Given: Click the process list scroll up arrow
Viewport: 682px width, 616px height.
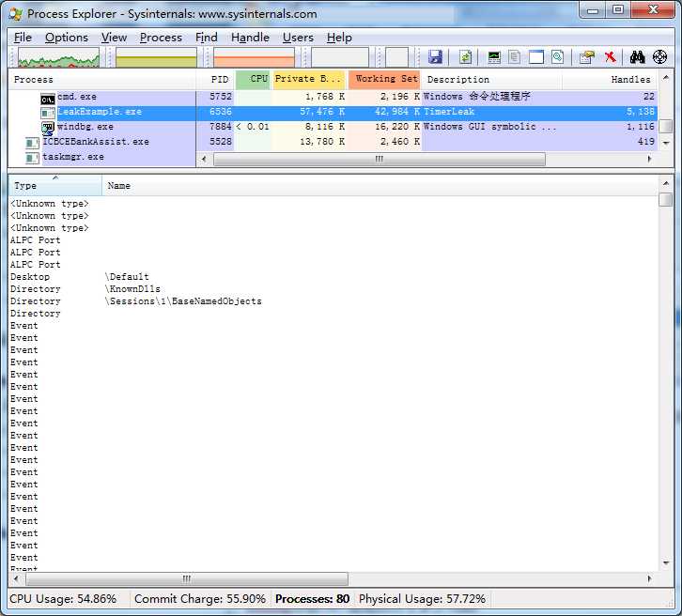Looking at the screenshot, I should pyautogui.click(x=666, y=78).
